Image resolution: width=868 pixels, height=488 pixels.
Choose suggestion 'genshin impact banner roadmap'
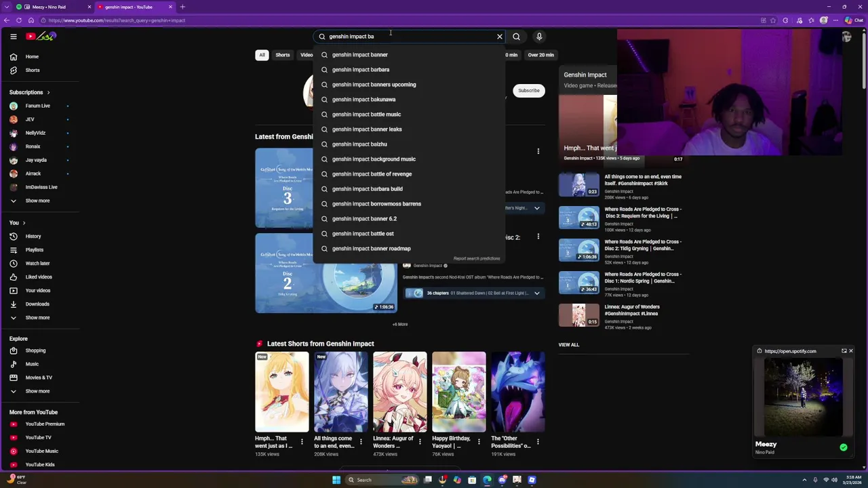(409, 249)
